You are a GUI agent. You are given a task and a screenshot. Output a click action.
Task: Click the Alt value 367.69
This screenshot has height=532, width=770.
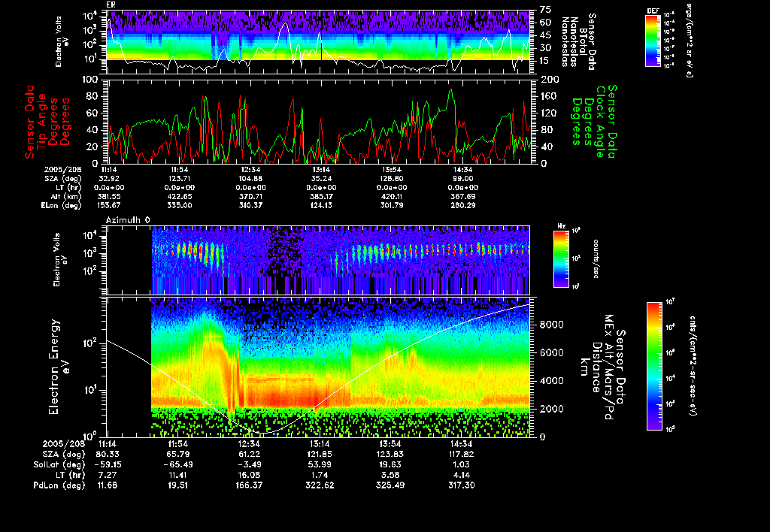click(x=462, y=196)
